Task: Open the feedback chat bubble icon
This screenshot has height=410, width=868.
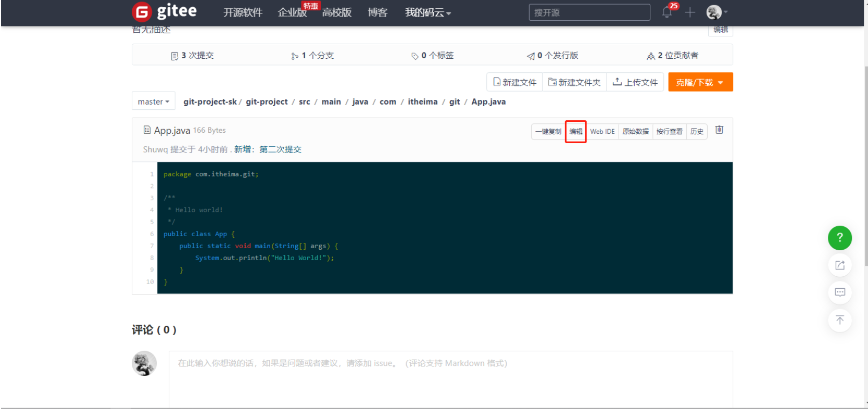Action: 839,292
